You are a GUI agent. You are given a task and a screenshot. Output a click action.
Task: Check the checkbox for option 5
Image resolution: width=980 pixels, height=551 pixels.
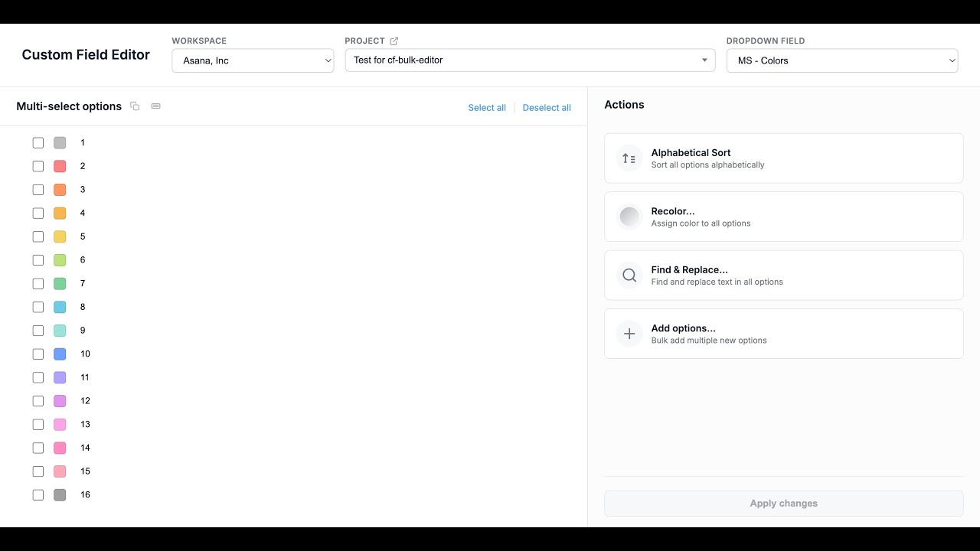coord(38,236)
